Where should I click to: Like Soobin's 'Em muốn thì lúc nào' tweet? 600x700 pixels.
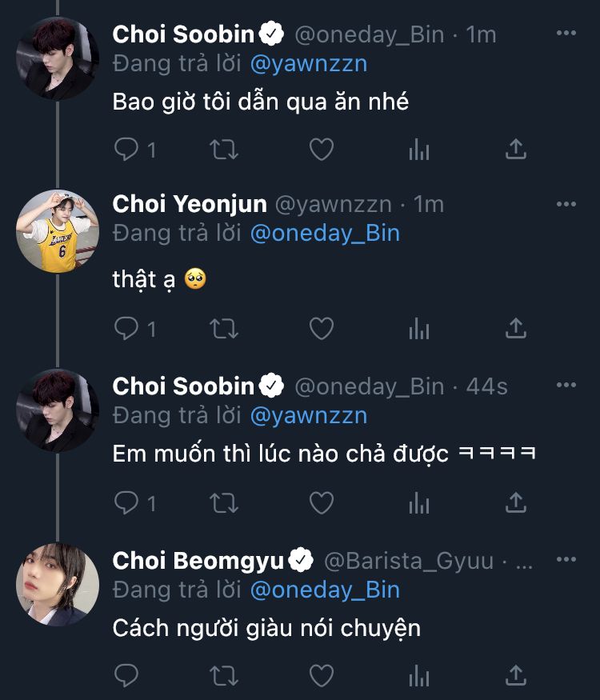(x=322, y=502)
